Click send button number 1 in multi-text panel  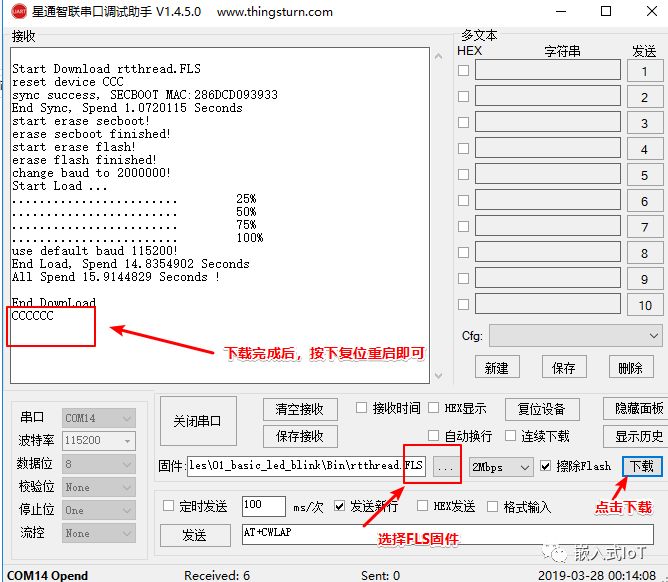644,71
